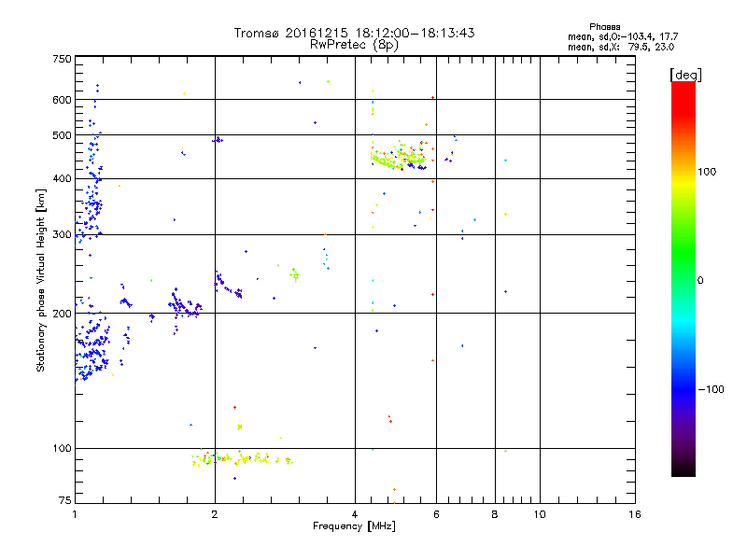Click the colorbar tick label '0'
Image resolution: width=747 pixels, height=560 pixels.
[x=699, y=280]
